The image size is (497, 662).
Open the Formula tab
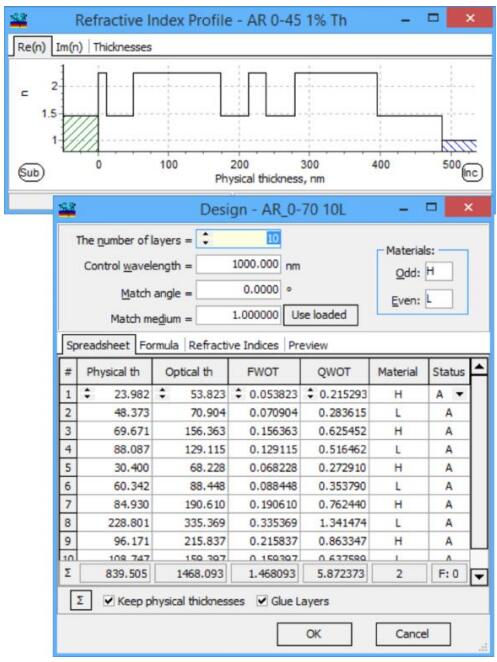(159, 345)
